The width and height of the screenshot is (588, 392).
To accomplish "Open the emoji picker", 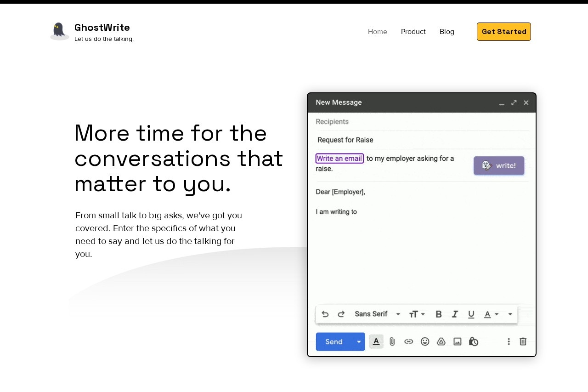I will 425,341.
